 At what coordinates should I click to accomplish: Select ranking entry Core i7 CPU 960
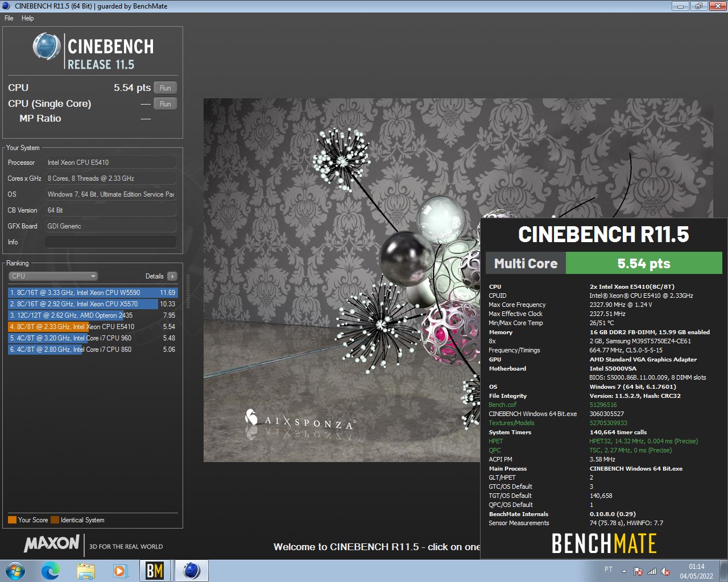(93, 338)
